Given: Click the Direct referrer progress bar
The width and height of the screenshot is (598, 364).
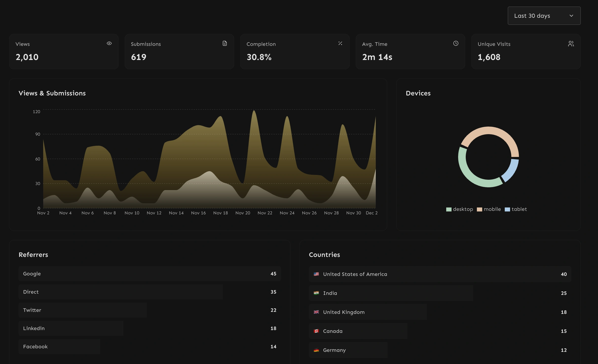Looking at the screenshot, I should point(120,292).
